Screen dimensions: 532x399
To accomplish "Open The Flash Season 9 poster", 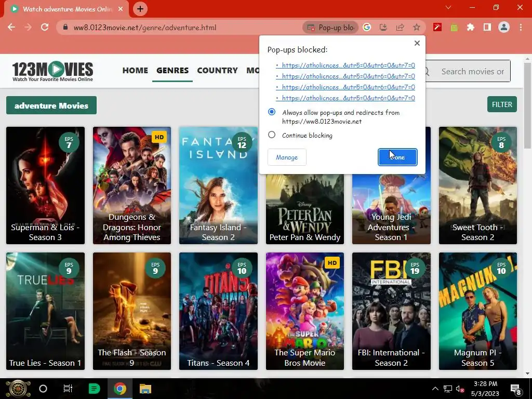I will (x=132, y=311).
